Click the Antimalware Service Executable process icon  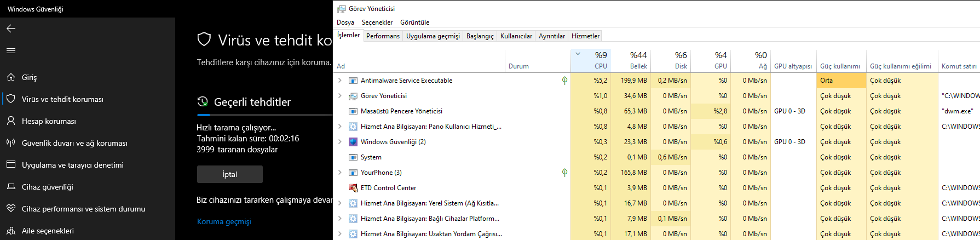[353, 81]
